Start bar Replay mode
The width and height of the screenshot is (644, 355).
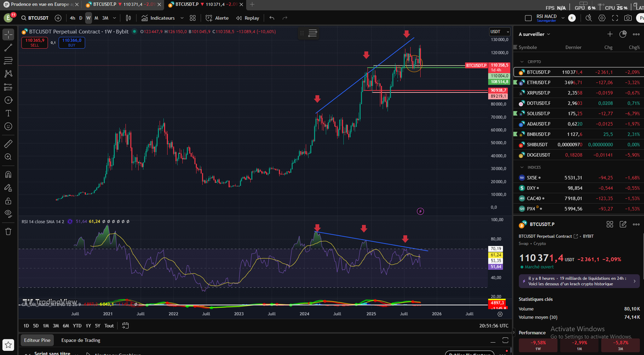[247, 18]
